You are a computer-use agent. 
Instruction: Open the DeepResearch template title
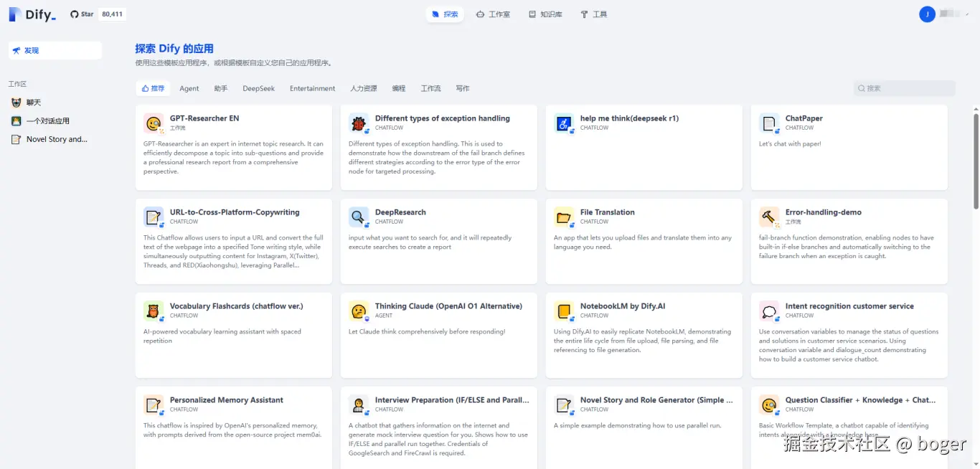pyautogui.click(x=400, y=212)
